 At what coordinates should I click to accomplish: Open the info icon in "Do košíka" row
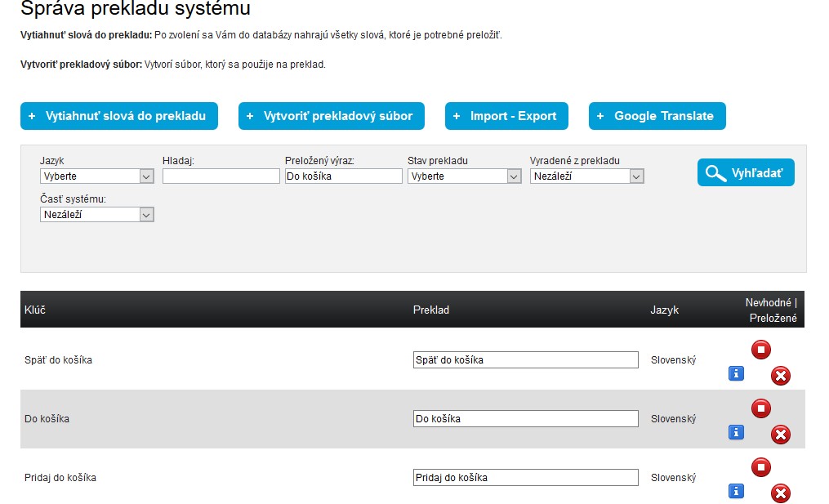(x=736, y=432)
